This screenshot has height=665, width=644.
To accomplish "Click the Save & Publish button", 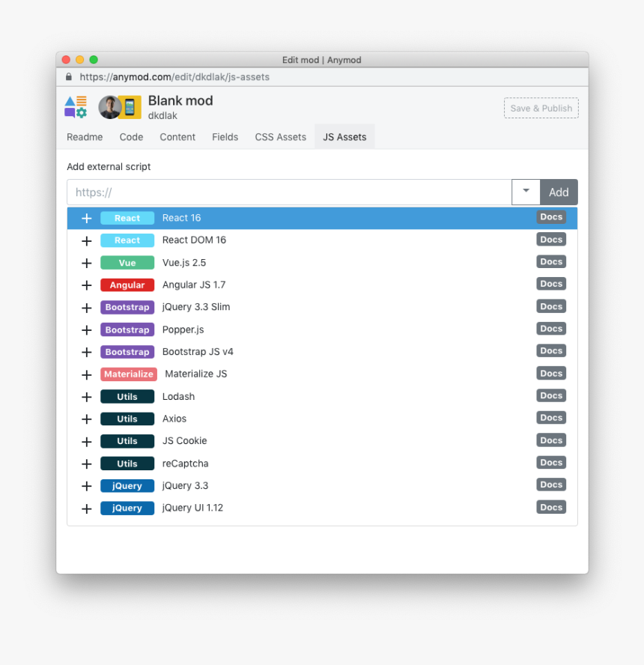I will [x=541, y=108].
